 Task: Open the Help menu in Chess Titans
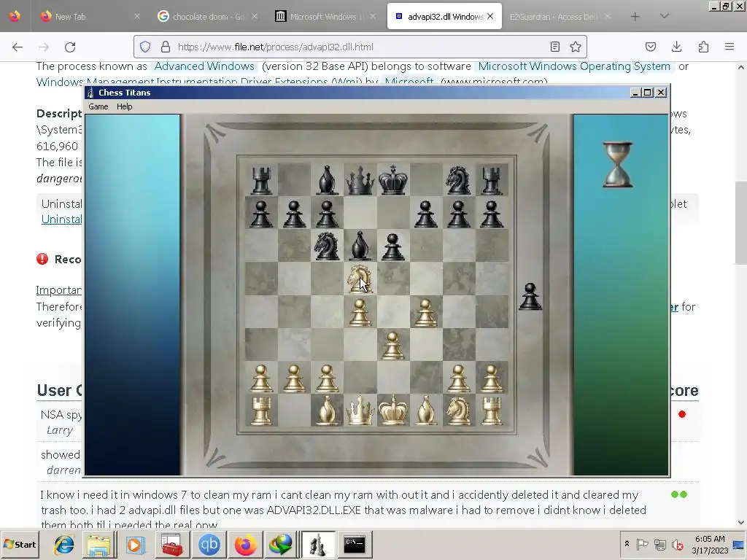(x=124, y=106)
